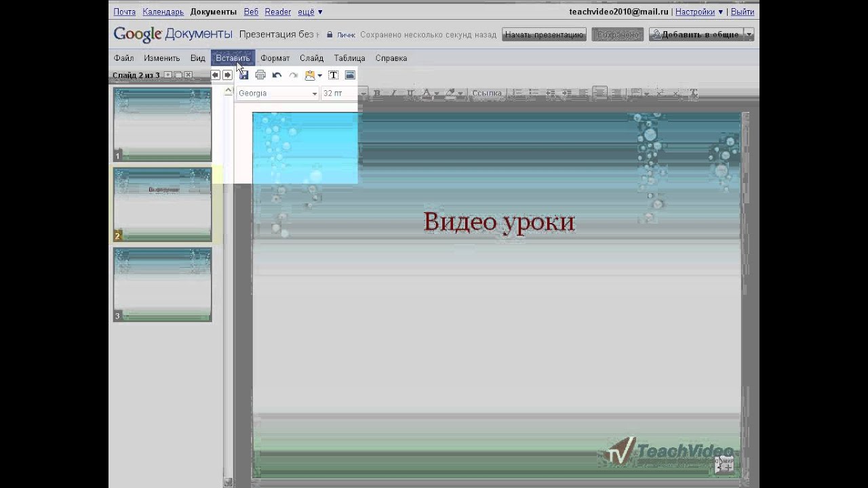
Task: Open the text highlight color picker
Action: 454,93
